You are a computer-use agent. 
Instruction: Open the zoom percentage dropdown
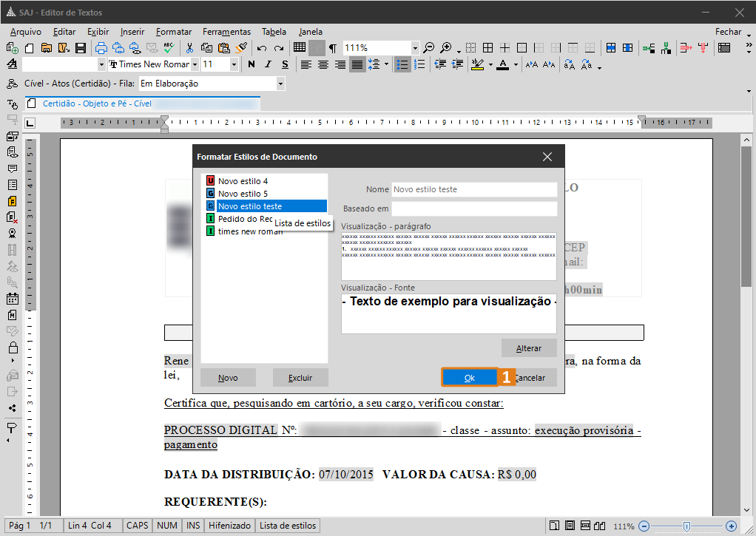pyautogui.click(x=415, y=48)
